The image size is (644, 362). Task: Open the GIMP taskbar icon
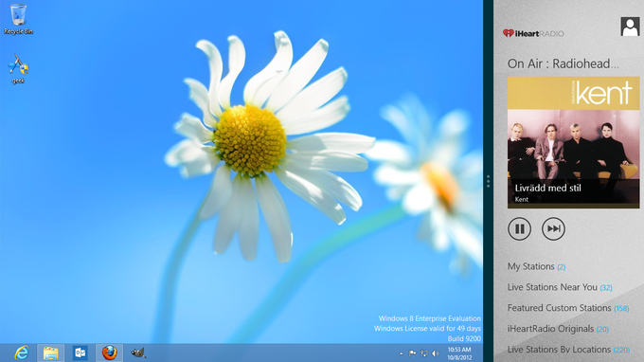[x=138, y=353]
